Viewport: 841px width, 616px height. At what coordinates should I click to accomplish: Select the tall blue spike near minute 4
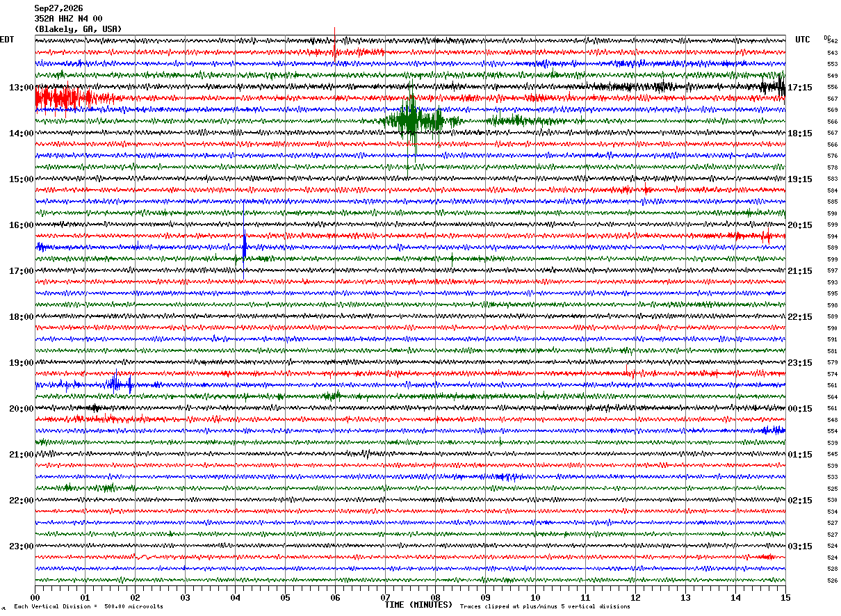[245, 247]
